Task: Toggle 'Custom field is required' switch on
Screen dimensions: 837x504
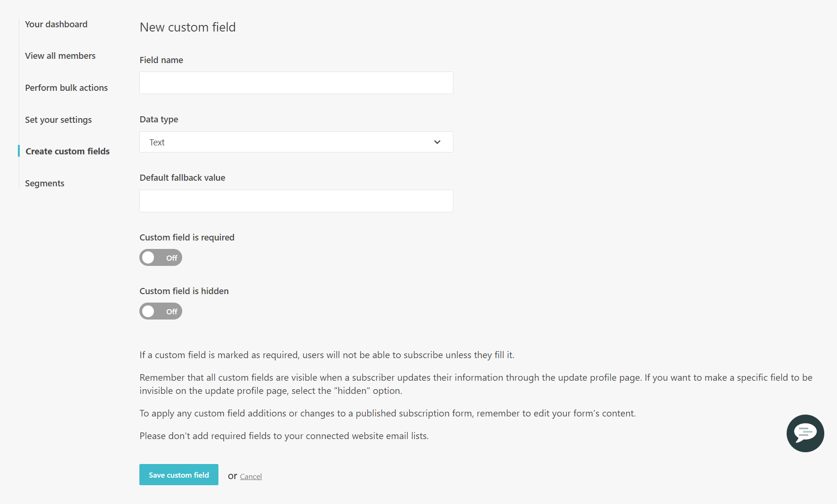Action: 161,257
